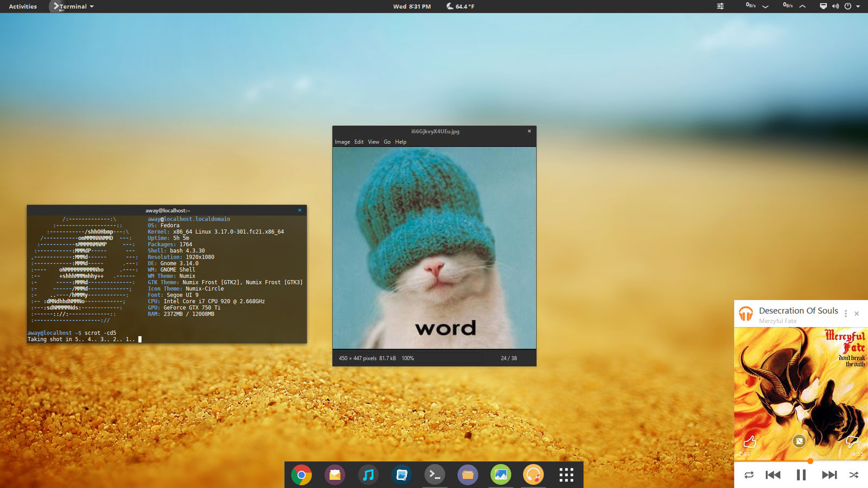The image size is (868, 488).
Task: Pause the current song
Action: coord(801,475)
